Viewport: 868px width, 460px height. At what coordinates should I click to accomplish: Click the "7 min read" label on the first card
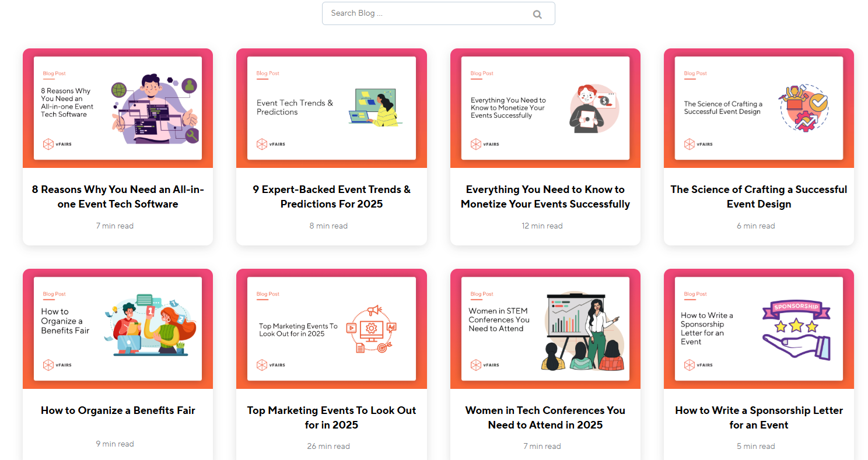115,226
